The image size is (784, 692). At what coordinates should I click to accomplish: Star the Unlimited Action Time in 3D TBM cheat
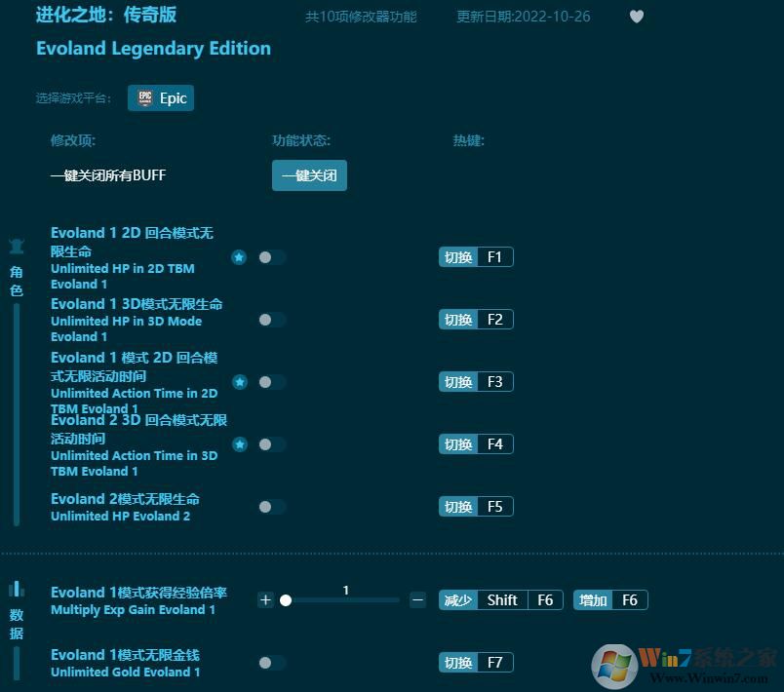[x=240, y=444]
